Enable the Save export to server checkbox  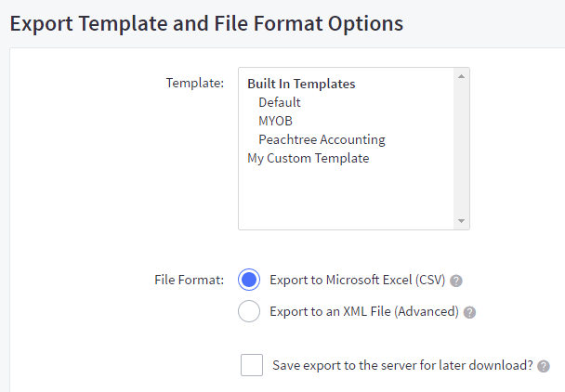252,365
